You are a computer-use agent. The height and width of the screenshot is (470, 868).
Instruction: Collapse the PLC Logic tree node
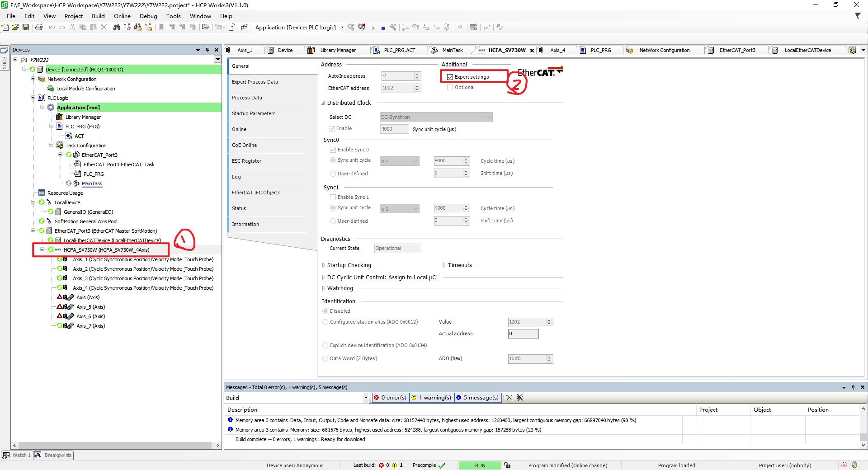(x=33, y=98)
